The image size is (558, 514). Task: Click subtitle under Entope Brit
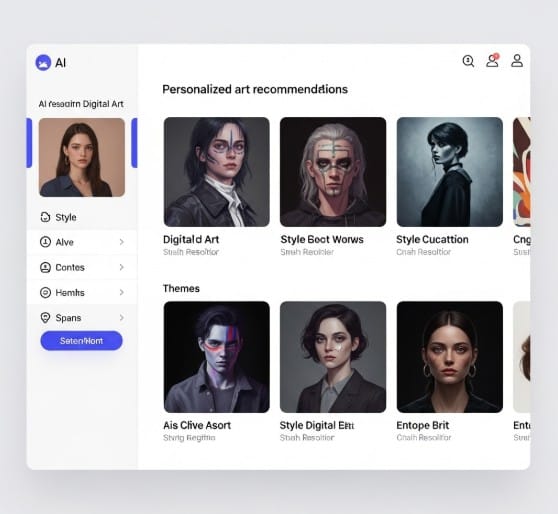click(423, 438)
